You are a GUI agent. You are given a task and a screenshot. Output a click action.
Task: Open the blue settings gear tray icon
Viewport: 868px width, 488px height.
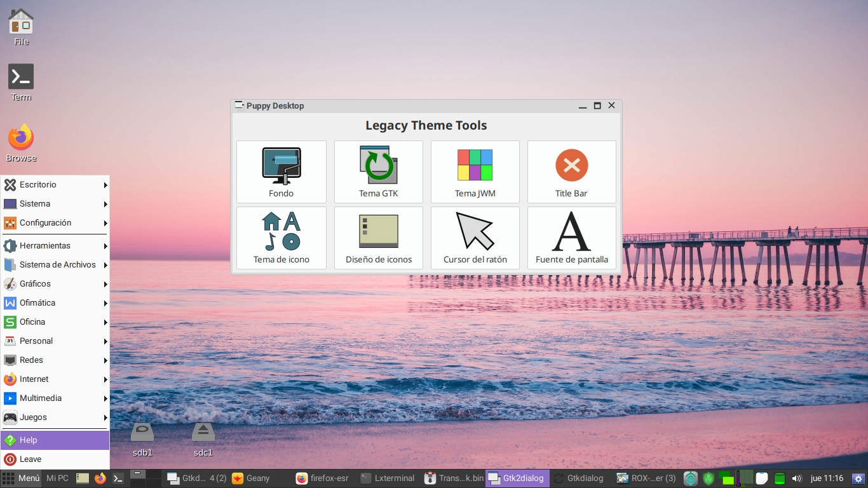(x=859, y=478)
